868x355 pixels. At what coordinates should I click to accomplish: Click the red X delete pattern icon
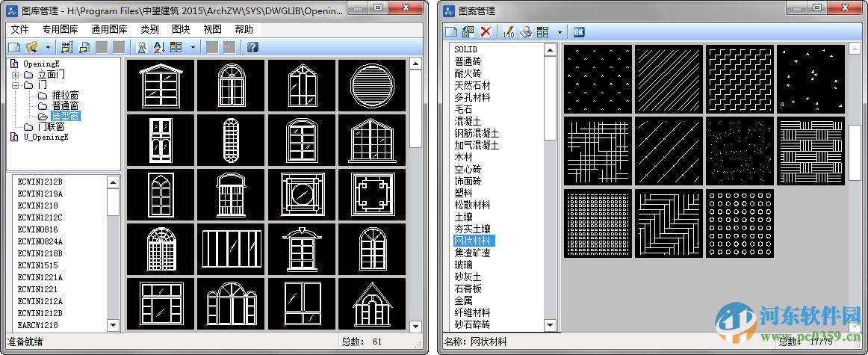click(486, 32)
